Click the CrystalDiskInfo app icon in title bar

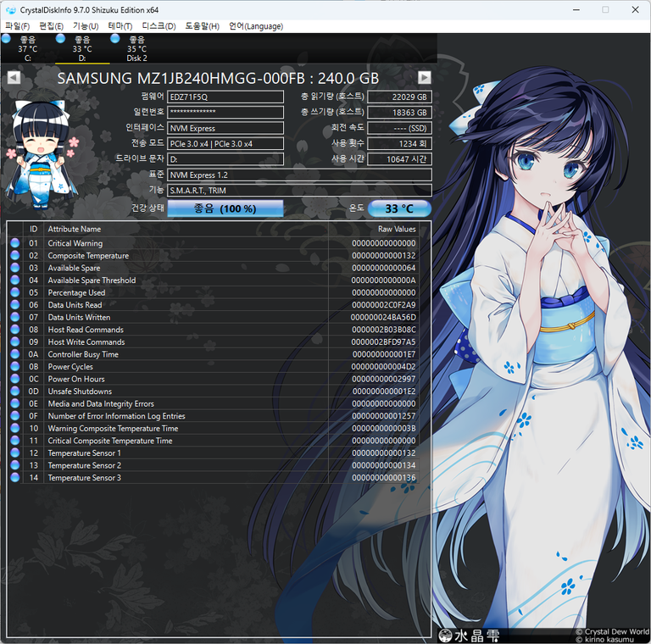10,10
